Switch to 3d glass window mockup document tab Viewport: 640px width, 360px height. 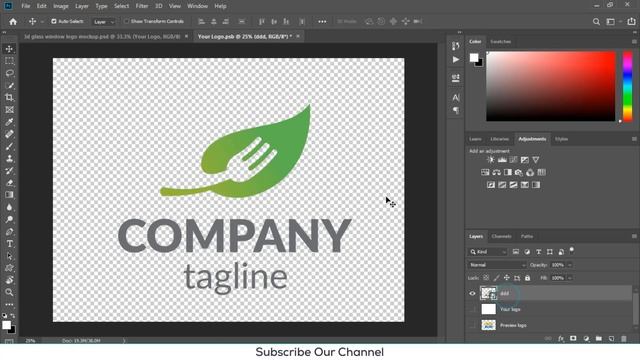tap(102, 36)
